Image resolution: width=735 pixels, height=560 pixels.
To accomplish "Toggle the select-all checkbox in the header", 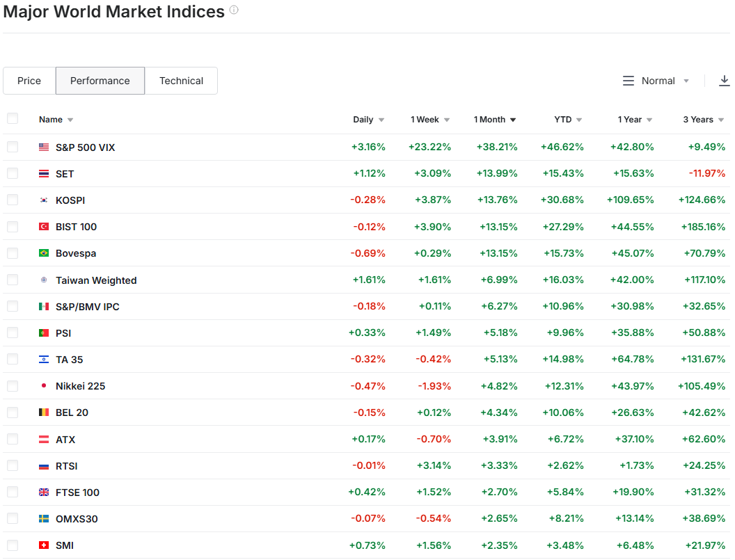I will (13, 119).
